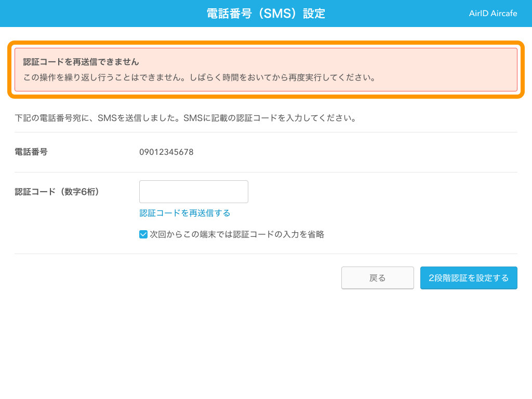This screenshot has height=399, width=532.
Task: Go back using the gray button
Action: point(378,278)
